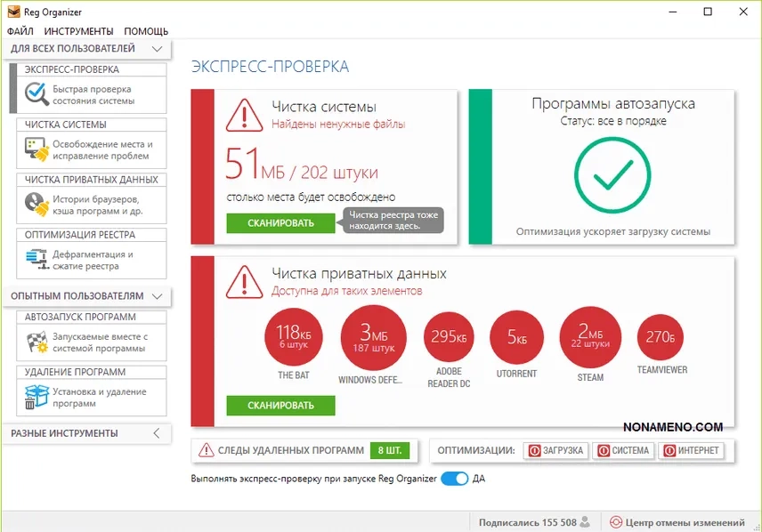The width and height of the screenshot is (762, 532).
Task: Click the Express Check magnifier icon in sidebar
Action: point(36,94)
